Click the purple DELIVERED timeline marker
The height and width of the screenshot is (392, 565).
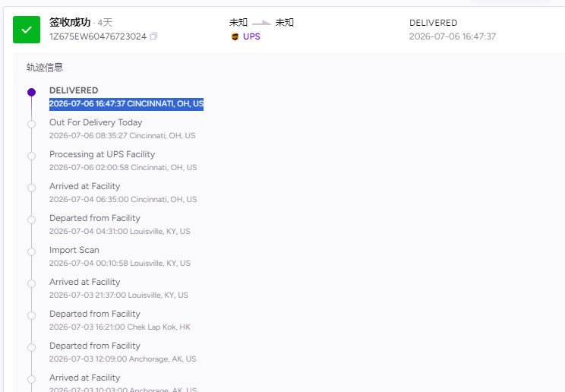click(x=32, y=93)
